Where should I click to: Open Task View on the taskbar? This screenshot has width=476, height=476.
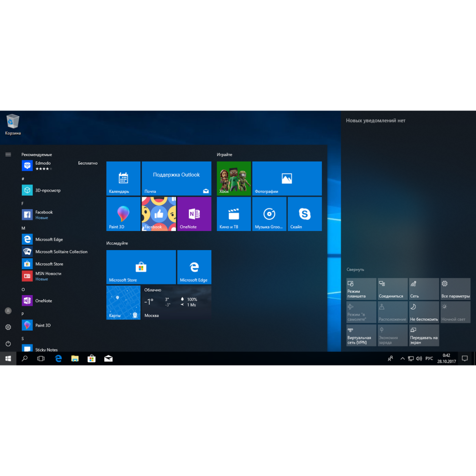41,358
